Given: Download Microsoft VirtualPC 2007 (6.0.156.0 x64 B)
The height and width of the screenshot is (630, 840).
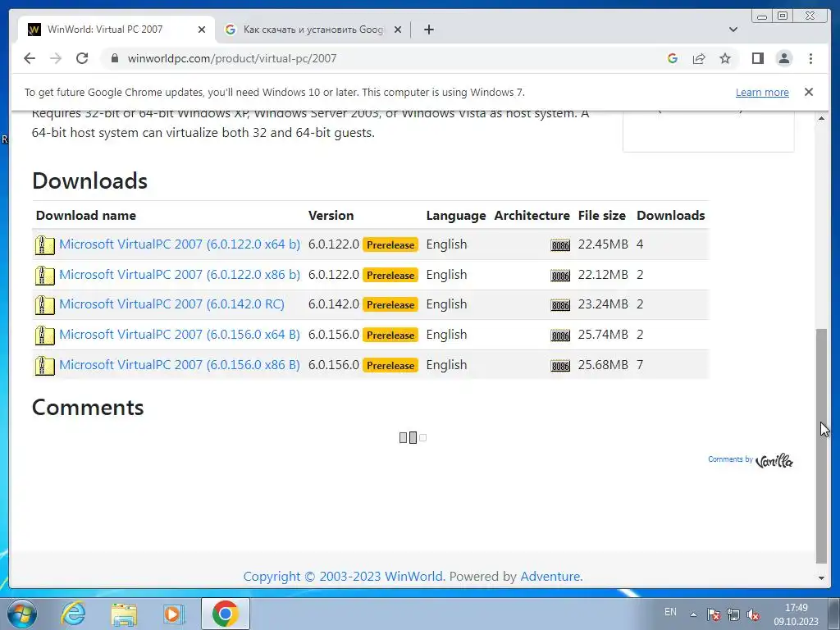Looking at the screenshot, I should pyautogui.click(x=180, y=335).
